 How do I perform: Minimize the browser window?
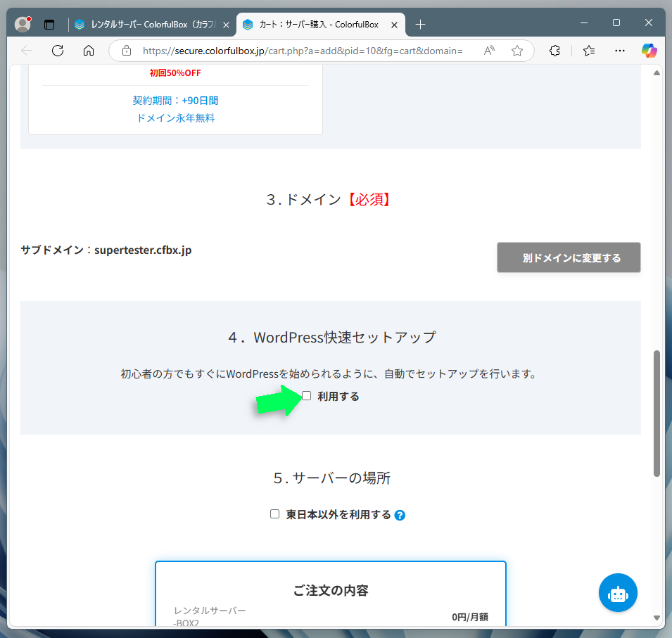(584, 23)
